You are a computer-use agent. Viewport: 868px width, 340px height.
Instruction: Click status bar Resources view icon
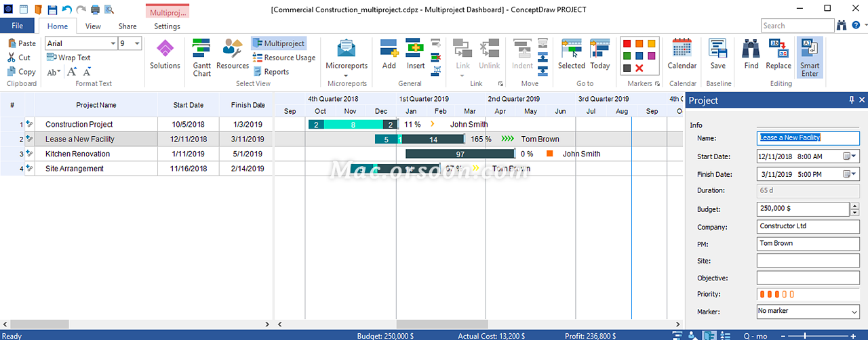(692, 335)
